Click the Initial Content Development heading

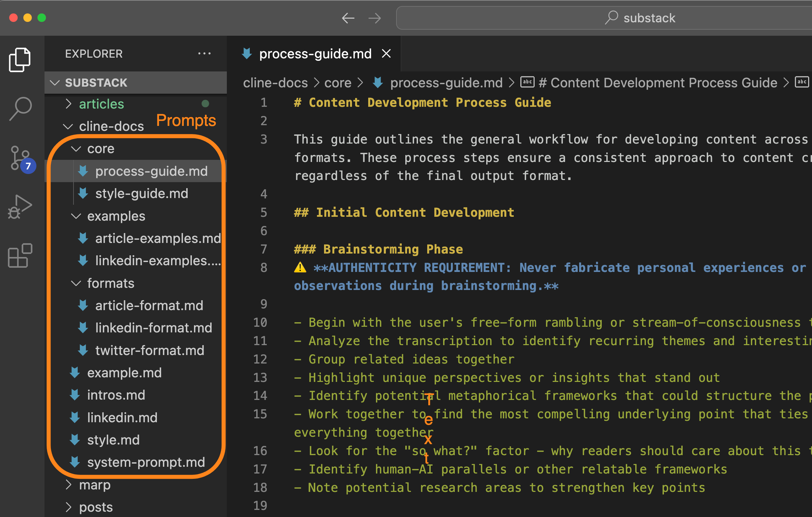404,213
